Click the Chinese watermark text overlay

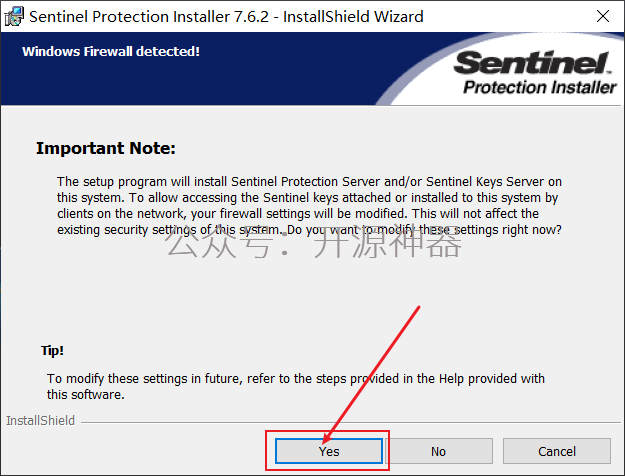pyautogui.click(x=313, y=243)
